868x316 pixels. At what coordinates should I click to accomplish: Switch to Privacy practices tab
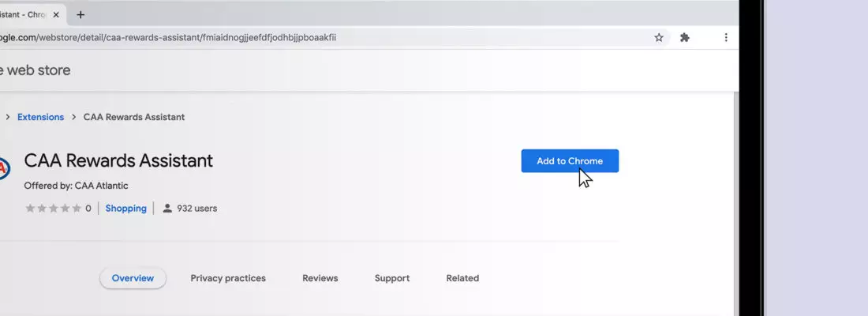pyautogui.click(x=228, y=278)
